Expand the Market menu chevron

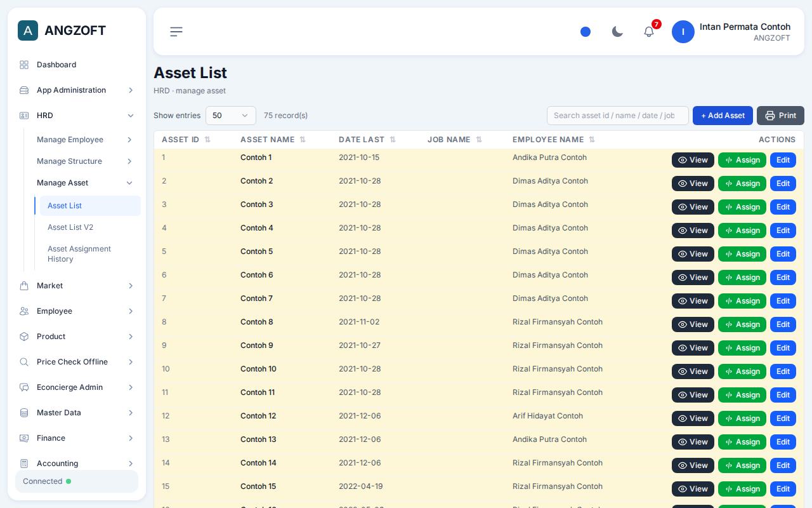tap(131, 286)
